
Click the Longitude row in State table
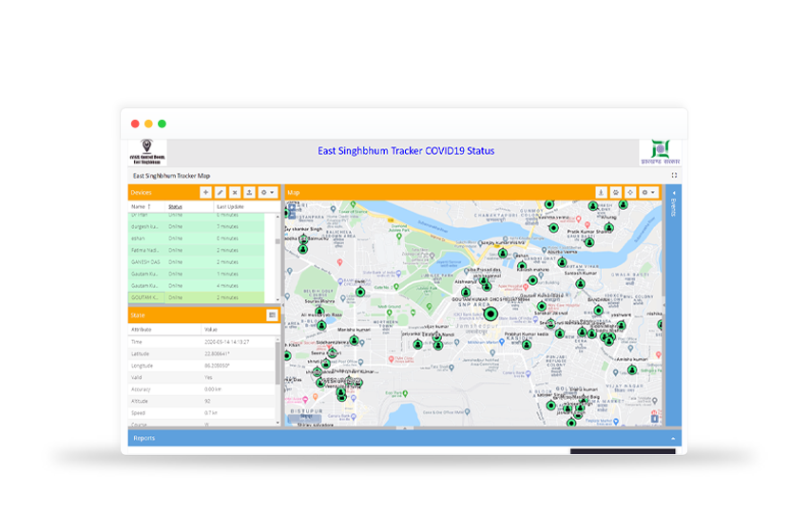[202, 366]
